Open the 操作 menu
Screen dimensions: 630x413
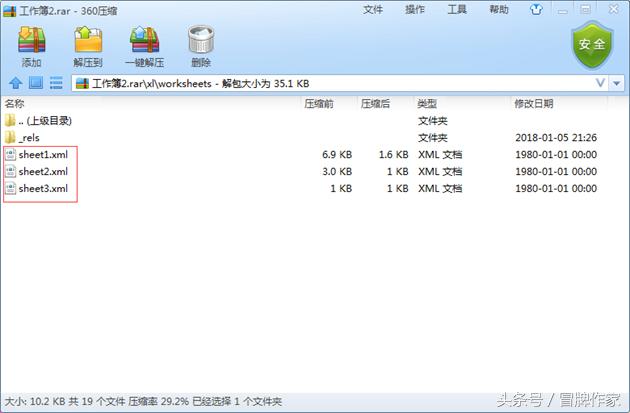(415, 9)
